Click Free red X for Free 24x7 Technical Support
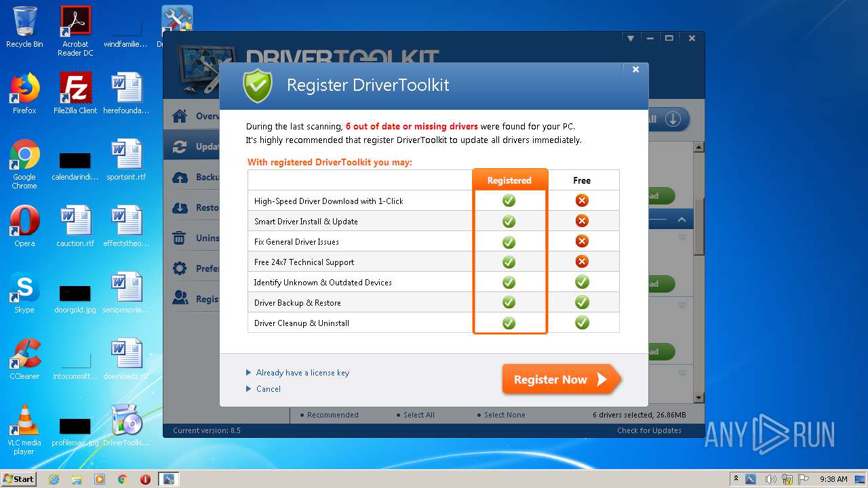Viewport: 868px width, 488px height. pyautogui.click(x=582, y=262)
